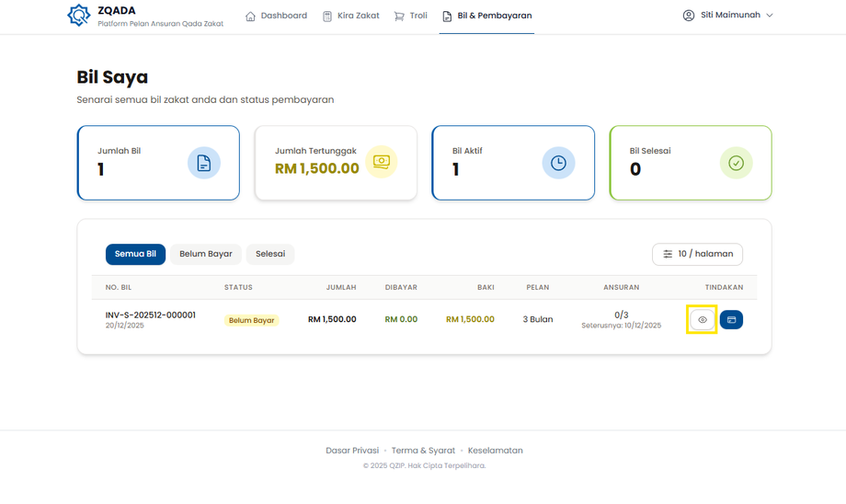Open the Troli cart page
The image size is (846, 504).
pos(410,16)
